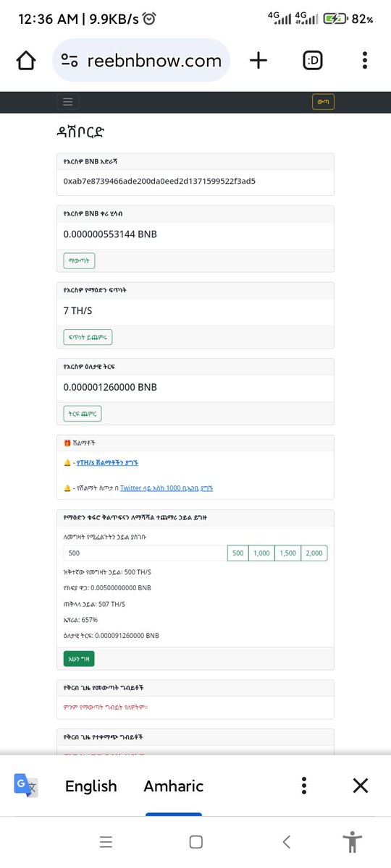Open the Twitter 1000 reward link
The height and width of the screenshot is (868, 391).
point(167,488)
